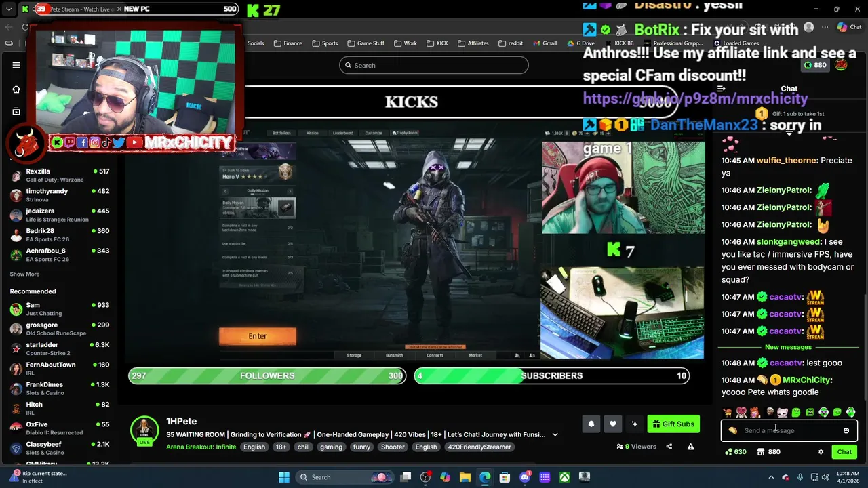Screen dimensions: 868x488
Task: Click Windows taskbar Search box
Action: 344,477
